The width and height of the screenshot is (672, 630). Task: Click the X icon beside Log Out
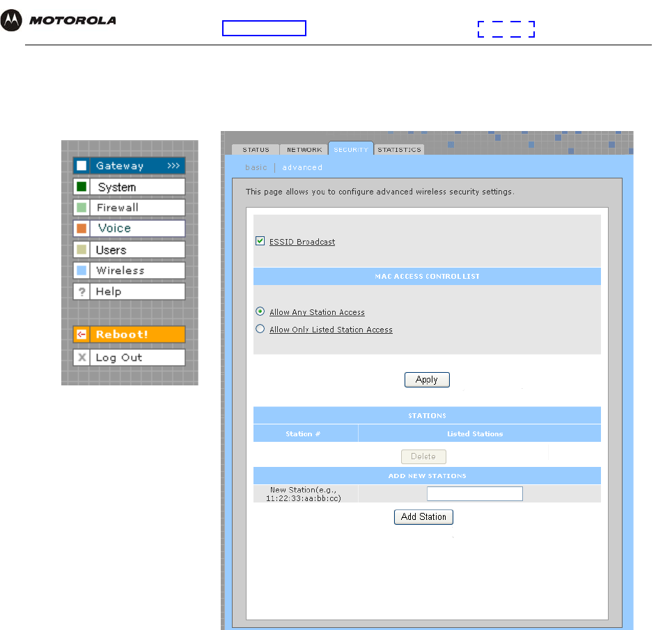pyautogui.click(x=81, y=358)
